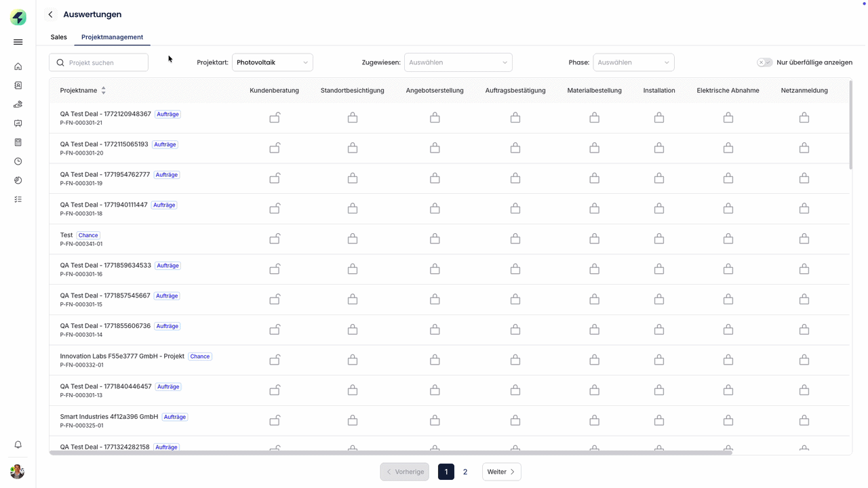The width and height of the screenshot is (868, 488).
Task: Open the Phase dropdown
Action: click(x=633, y=62)
